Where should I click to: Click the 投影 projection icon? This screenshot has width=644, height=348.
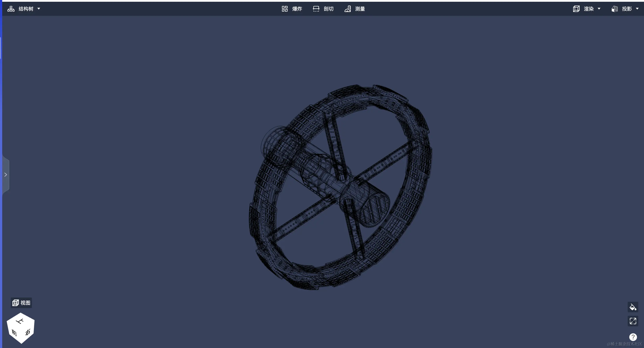615,9
